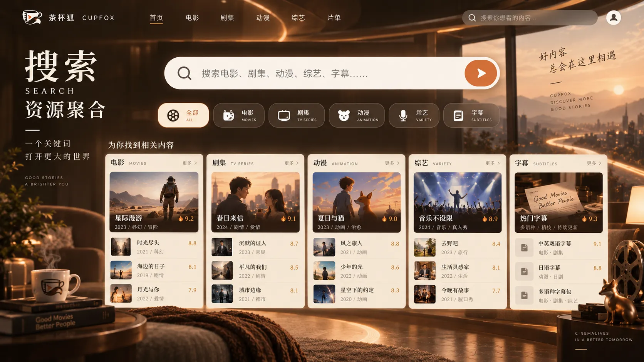Viewport: 644px width, 362px height.
Task: Open 综艺 in the top navigation
Action: coord(298,18)
